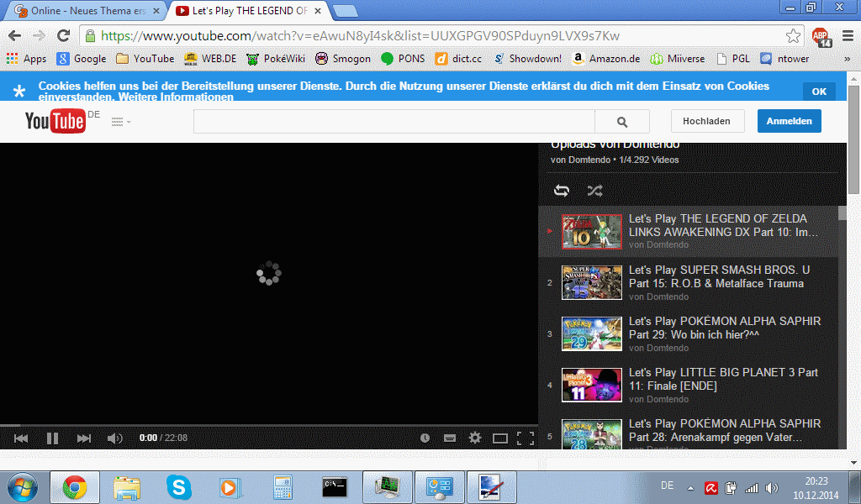Viewport: 861px width, 504px height.
Task: Open Let's Play SUPER SMASH BROS. U Part 15
Action: tap(720, 276)
